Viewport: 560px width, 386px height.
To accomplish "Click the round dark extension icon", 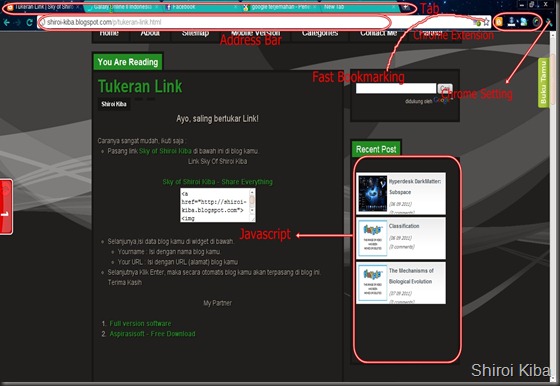I will pos(536,22).
